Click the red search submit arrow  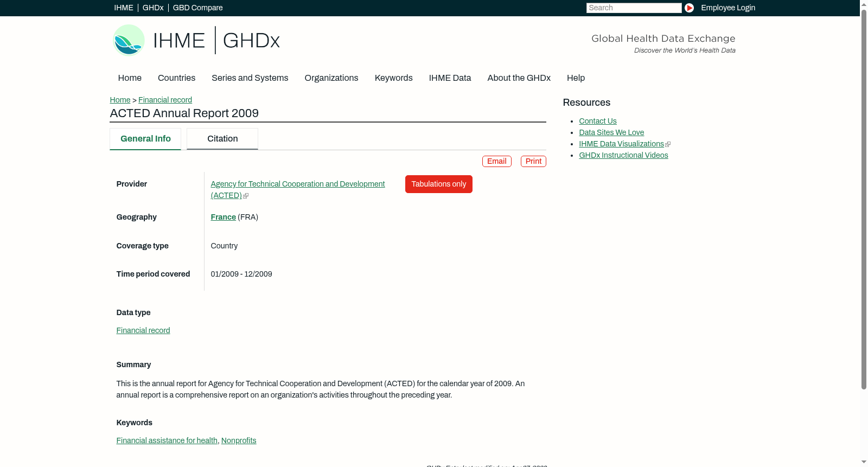pos(689,8)
